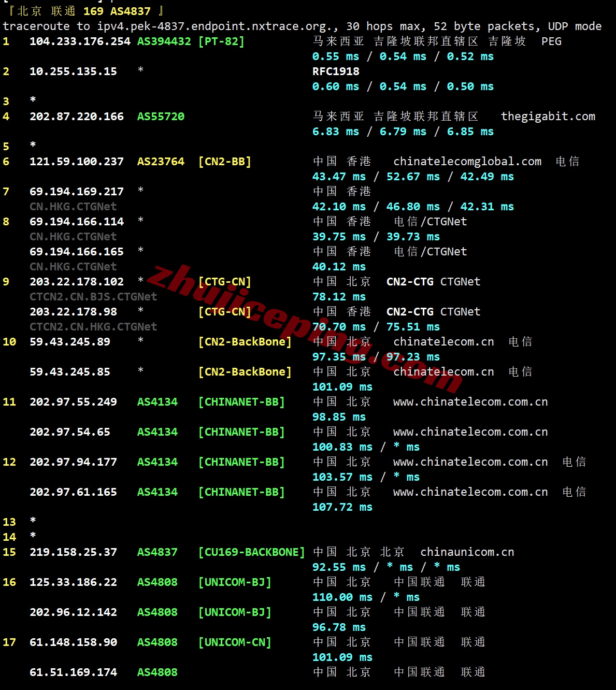Click IP 202.87.220.166 at hop 4

[77, 117]
